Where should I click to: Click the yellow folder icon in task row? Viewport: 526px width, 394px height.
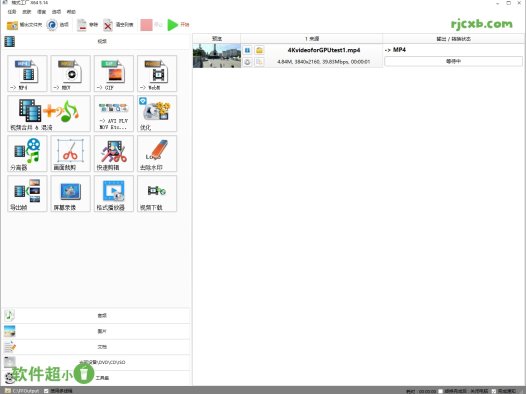(259, 50)
